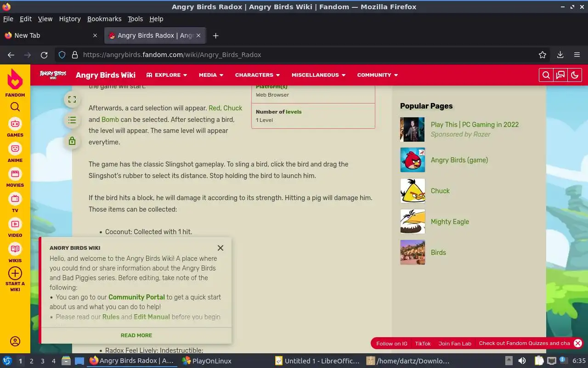This screenshot has height=368, width=588.
Task: Open Angry Birds (game) popular page
Action: [x=459, y=160]
